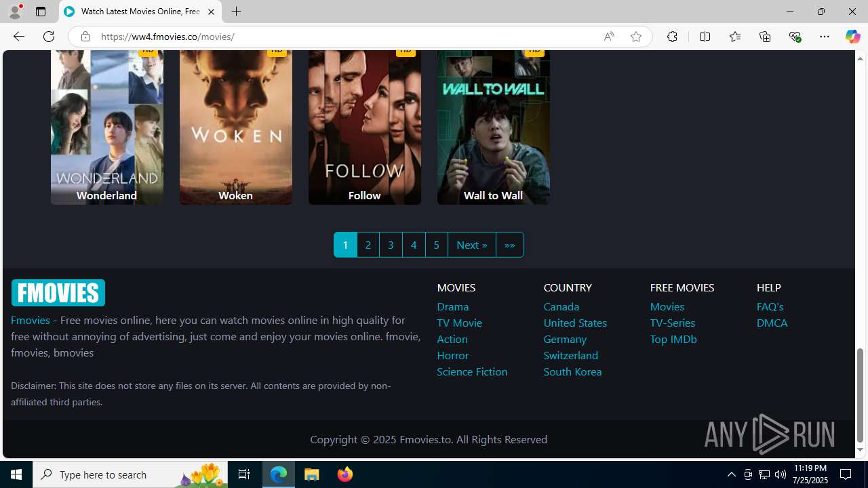Open the Wonderland movie poster
The width and height of the screenshot is (868, 488).
[106, 127]
